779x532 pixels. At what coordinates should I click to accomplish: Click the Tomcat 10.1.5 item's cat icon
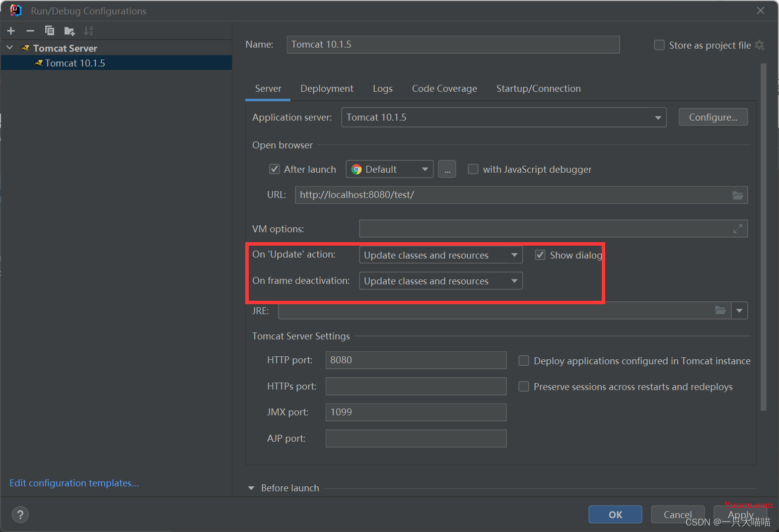click(x=39, y=63)
